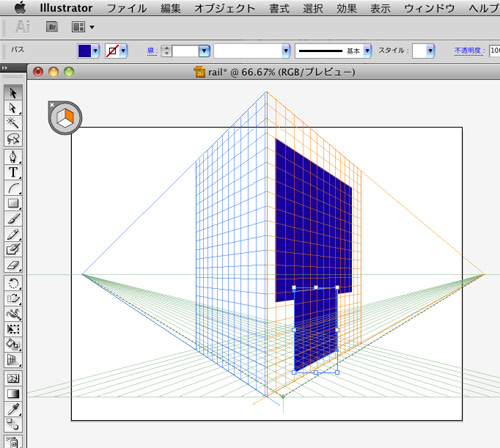The width and height of the screenshot is (500, 448).
Task: Close the plane switching widget
Action: click(52, 105)
